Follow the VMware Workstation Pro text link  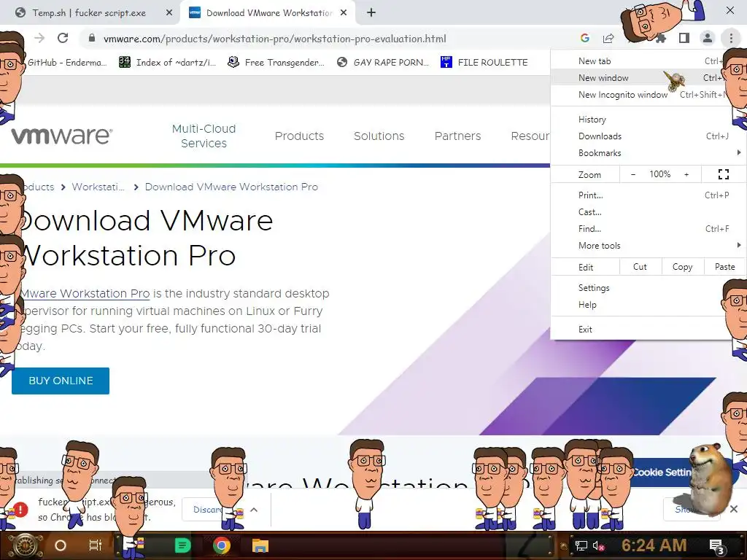point(85,293)
